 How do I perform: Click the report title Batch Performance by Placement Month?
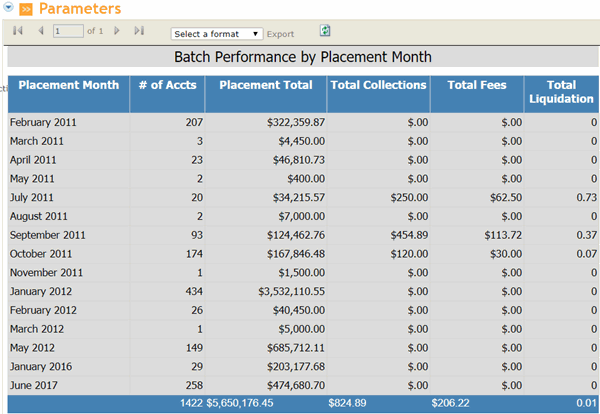tap(302, 57)
